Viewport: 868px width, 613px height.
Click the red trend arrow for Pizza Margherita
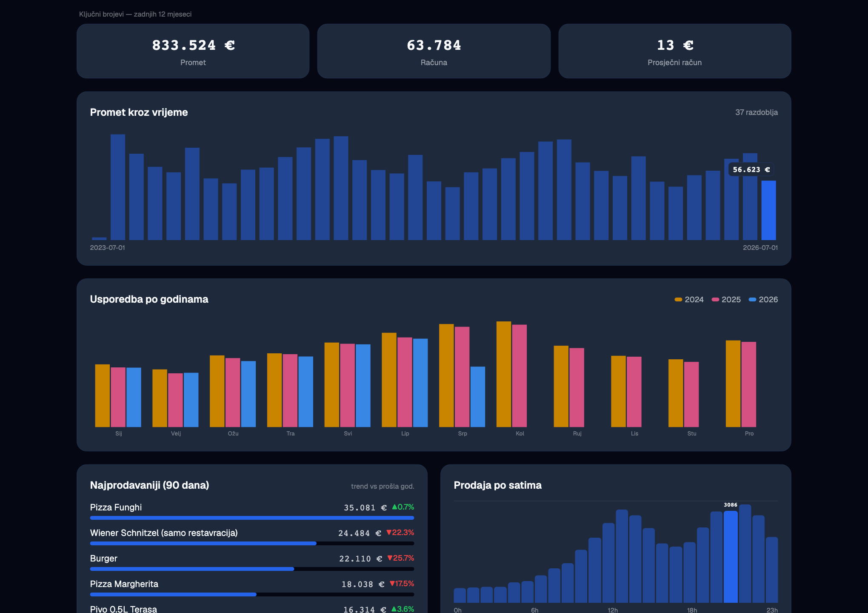pos(392,584)
